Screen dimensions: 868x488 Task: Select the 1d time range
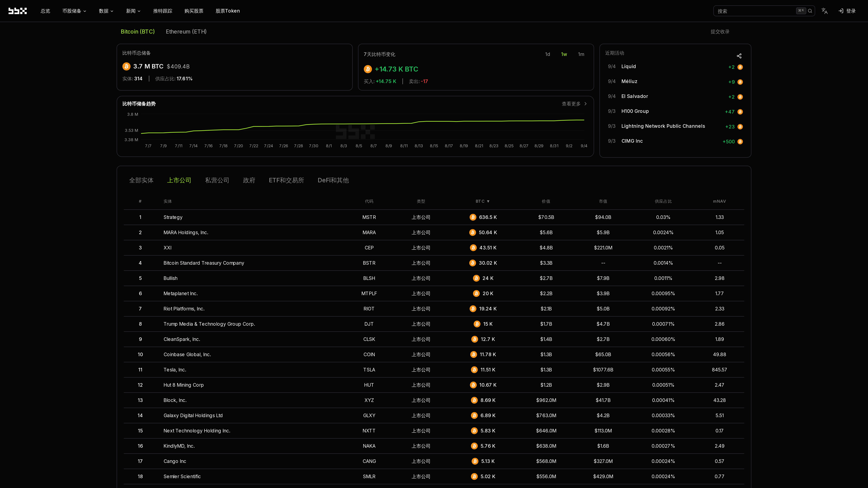point(548,54)
